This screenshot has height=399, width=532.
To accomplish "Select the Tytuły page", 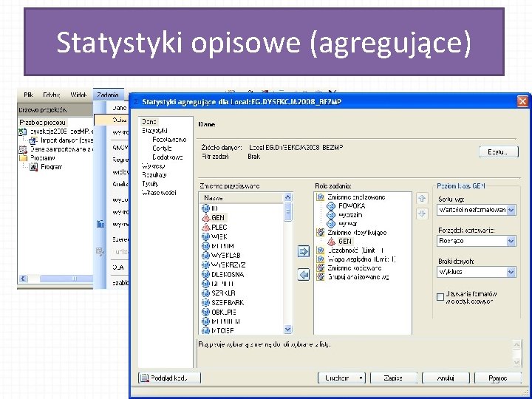I will [x=150, y=183].
